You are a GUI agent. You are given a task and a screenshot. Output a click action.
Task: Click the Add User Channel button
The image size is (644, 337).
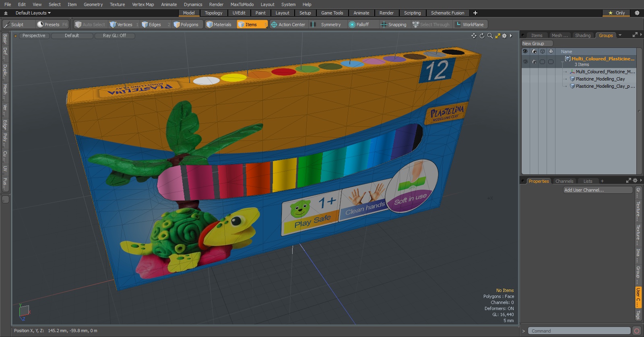[x=598, y=190]
